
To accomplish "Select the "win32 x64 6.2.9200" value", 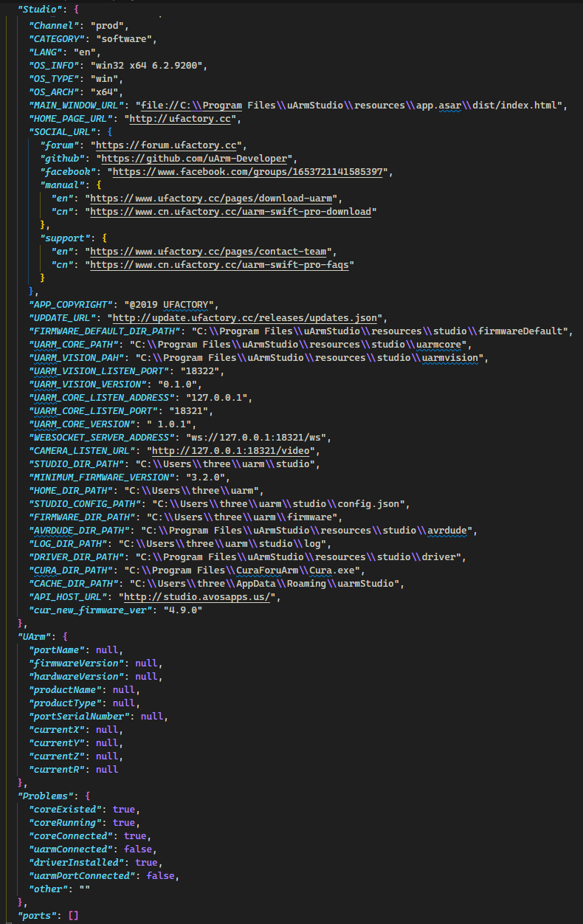I will coord(148,65).
